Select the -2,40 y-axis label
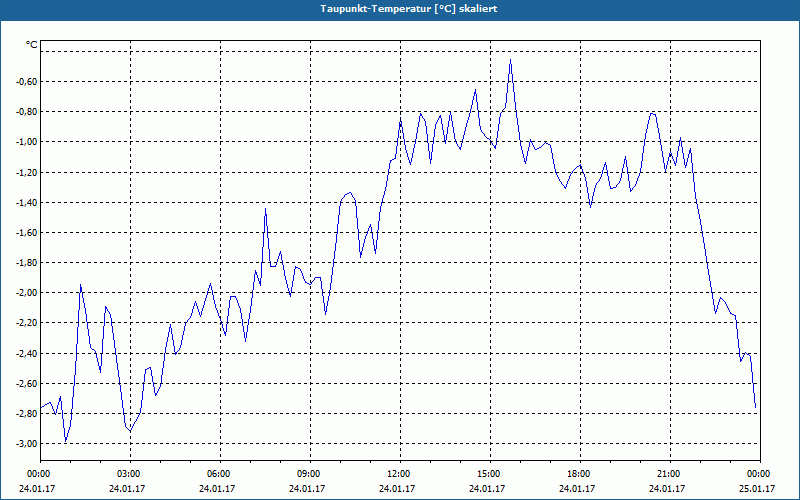Viewport: 800px width, 500px height. (26, 353)
